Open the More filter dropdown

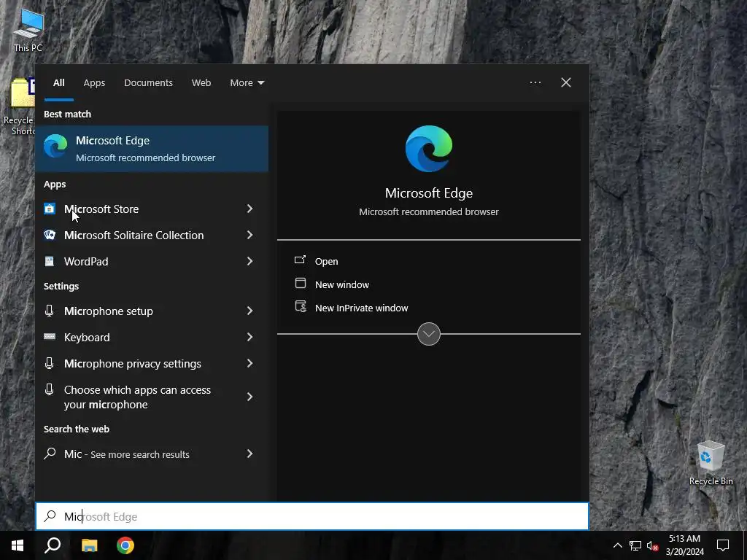point(247,83)
